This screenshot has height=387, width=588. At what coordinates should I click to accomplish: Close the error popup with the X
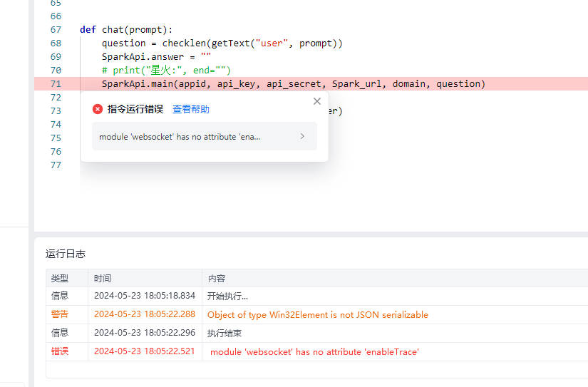tap(317, 102)
